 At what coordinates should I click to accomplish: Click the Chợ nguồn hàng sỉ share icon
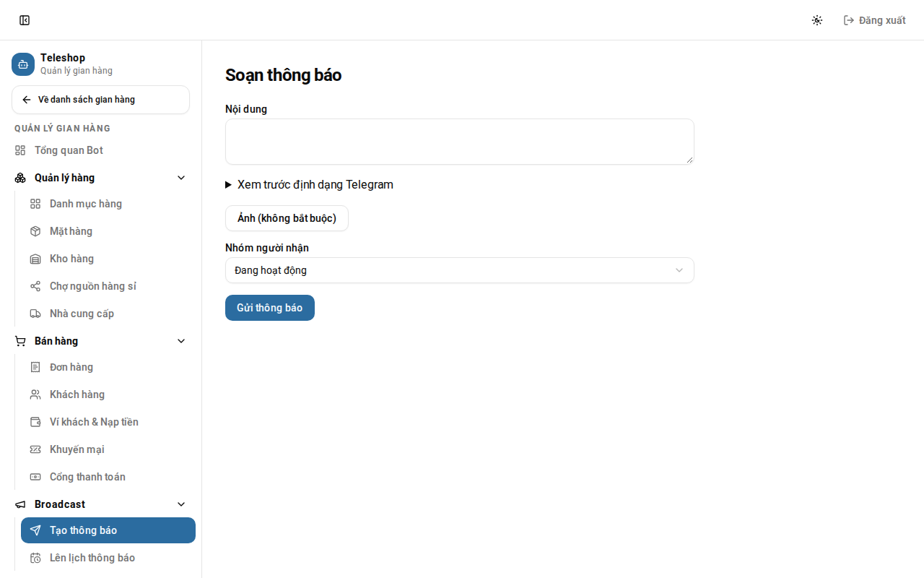[35, 286]
